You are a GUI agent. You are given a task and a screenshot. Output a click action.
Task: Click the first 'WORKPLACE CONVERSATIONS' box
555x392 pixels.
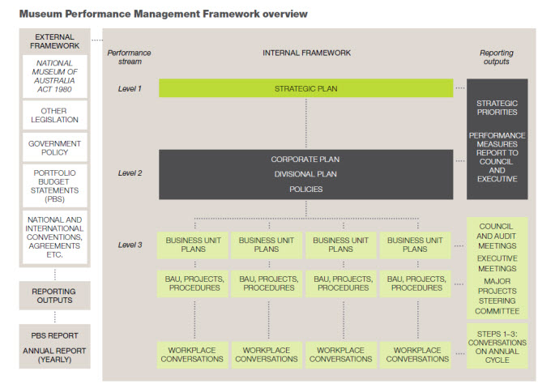(194, 355)
